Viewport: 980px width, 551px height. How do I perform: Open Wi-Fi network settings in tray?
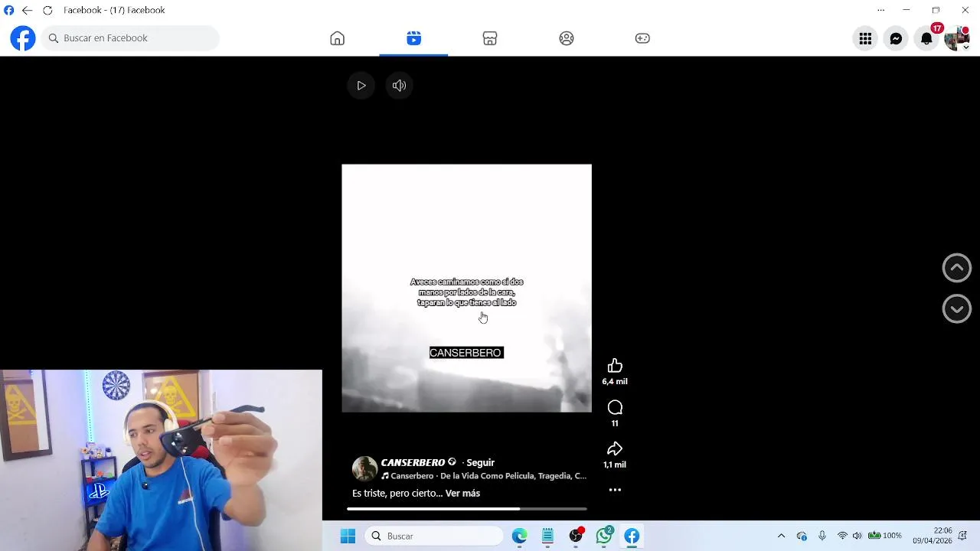click(x=842, y=536)
